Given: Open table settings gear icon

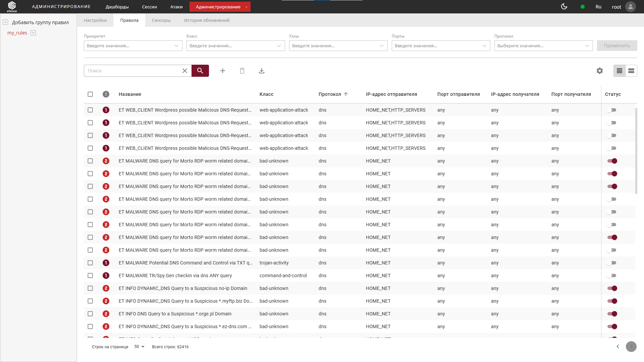Looking at the screenshot, I should pyautogui.click(x=600, y=71).
